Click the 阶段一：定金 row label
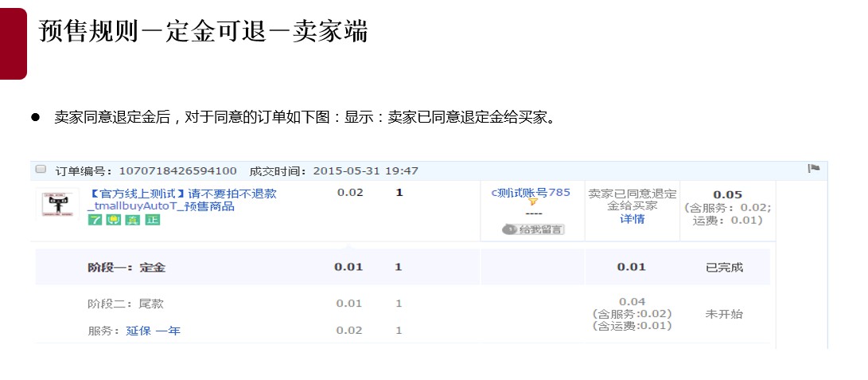This screenshot has width=868, height=380. (x=127, y=267)
